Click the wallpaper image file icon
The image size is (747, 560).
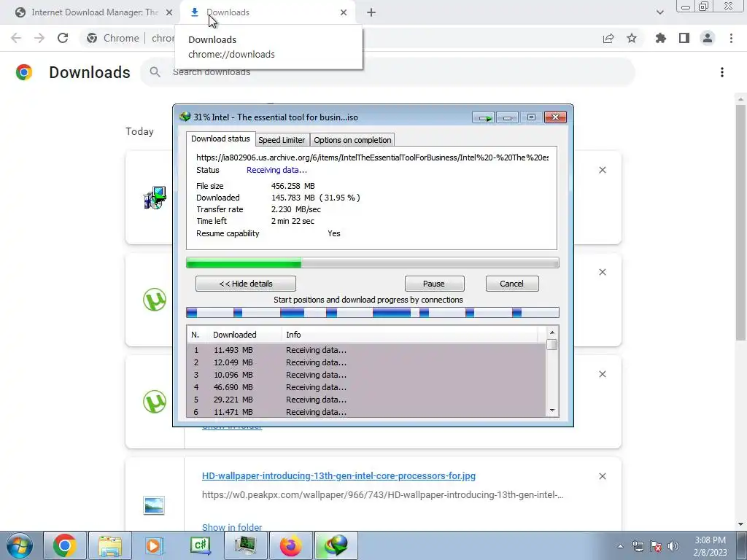pos(154,505)
